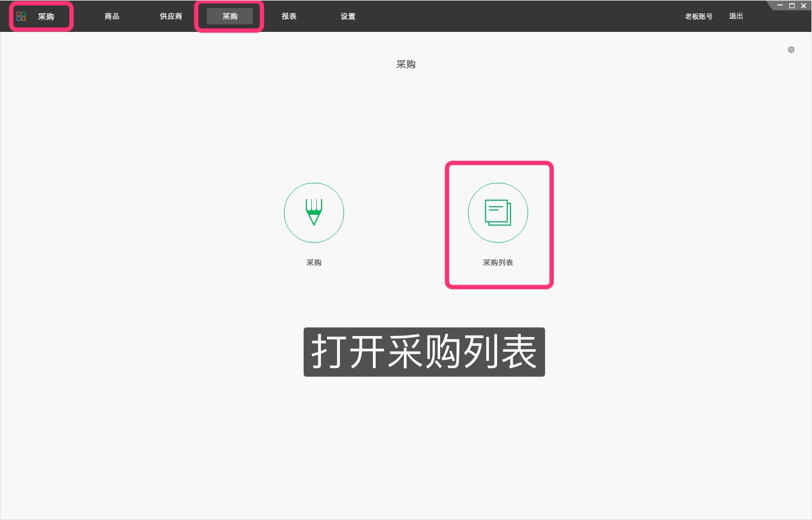Image resolution: width=812 pixels, height=520 pixels.
Task: Click 退出 to log out
Action: pyautogui.click(x=736, y=16)
